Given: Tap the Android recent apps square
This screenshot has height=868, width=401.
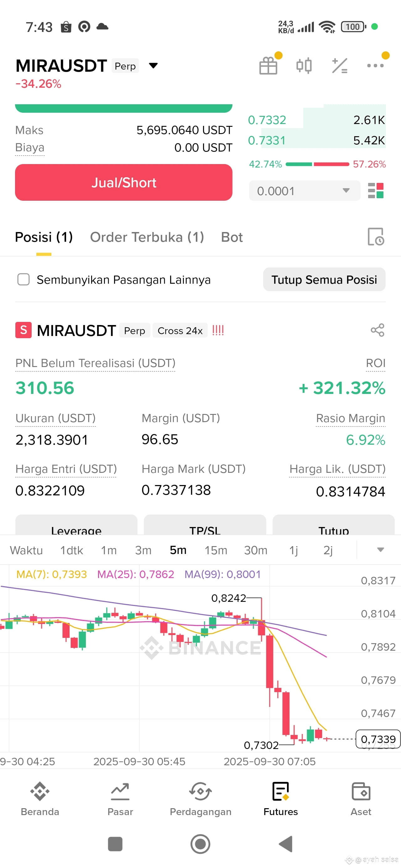Looking at the screenshot, I should pos(115,844).
